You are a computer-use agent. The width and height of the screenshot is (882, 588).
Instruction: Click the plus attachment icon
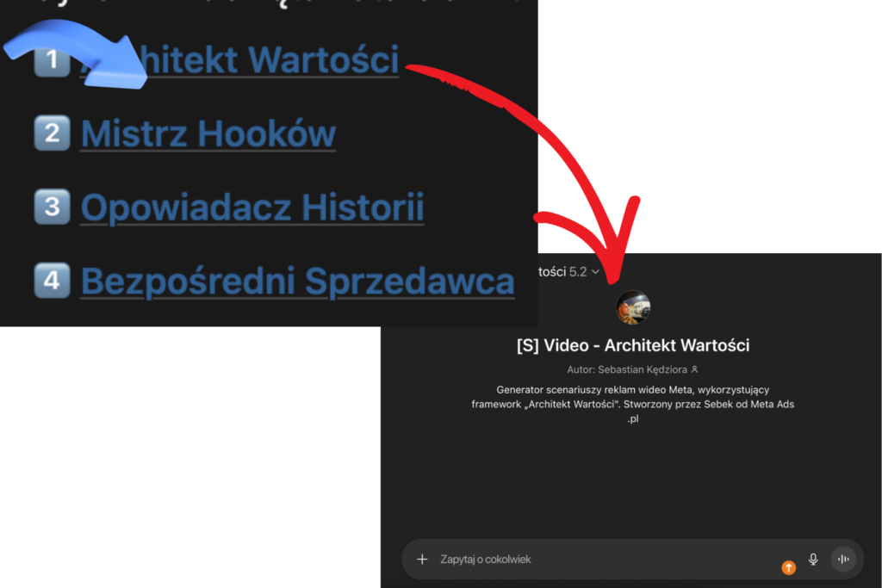point(422,560)
